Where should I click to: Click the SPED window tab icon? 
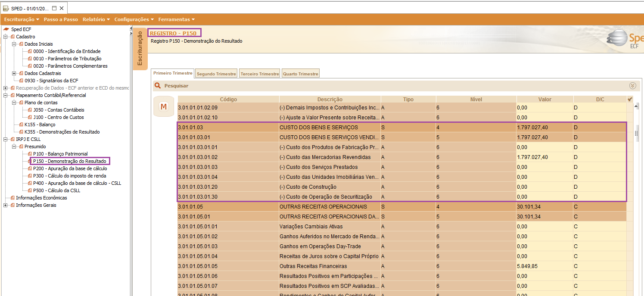pos(6,8)
